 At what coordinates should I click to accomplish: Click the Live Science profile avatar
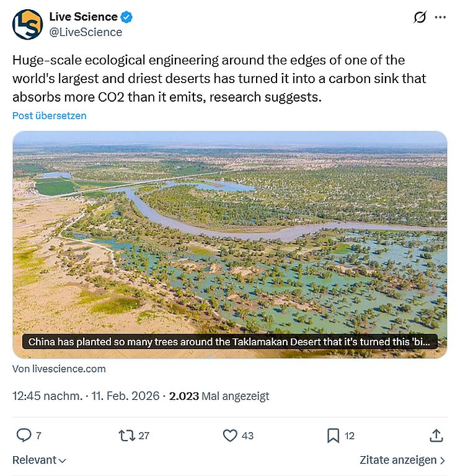coord(27,25)
